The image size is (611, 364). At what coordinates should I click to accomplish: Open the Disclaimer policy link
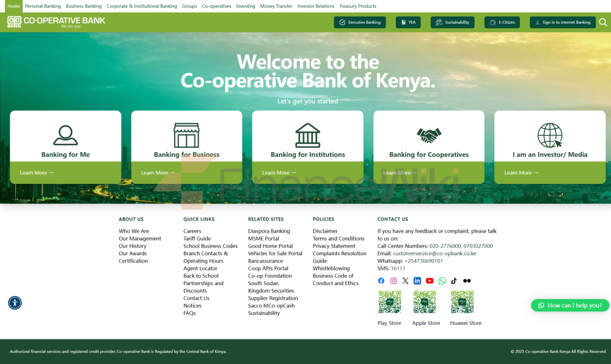(x=325, y=231)
